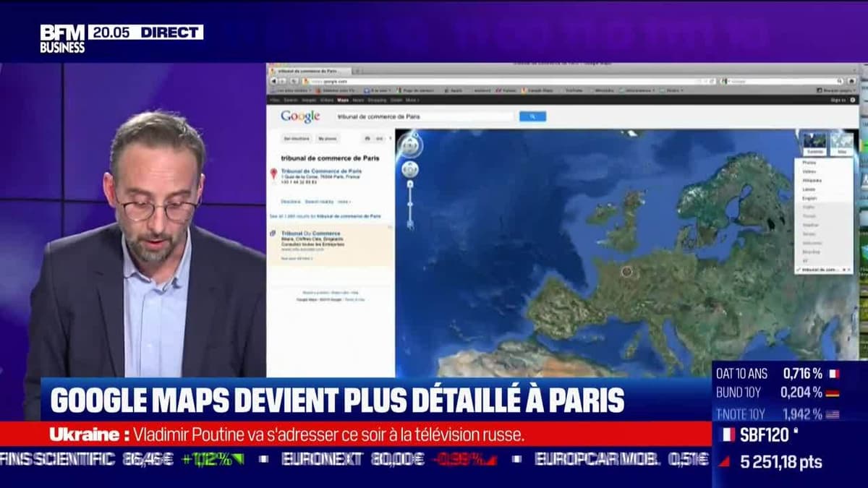Open the browser home page icon
Viewport: 868px width, 488px height.
(x=851, y=81)
